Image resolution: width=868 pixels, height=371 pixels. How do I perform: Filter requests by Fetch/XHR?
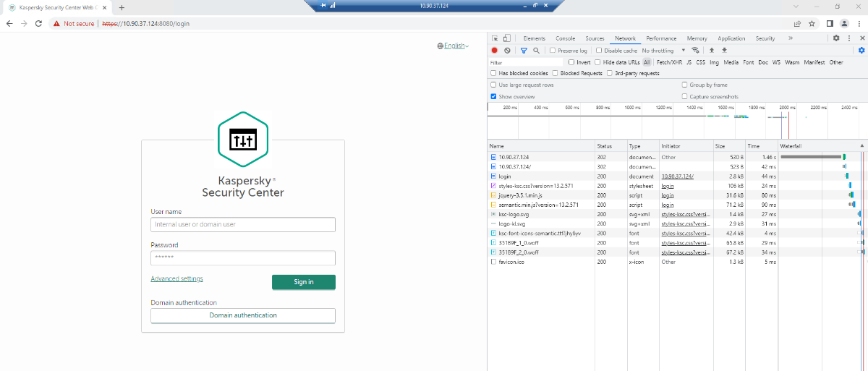(x=669, y=62)
